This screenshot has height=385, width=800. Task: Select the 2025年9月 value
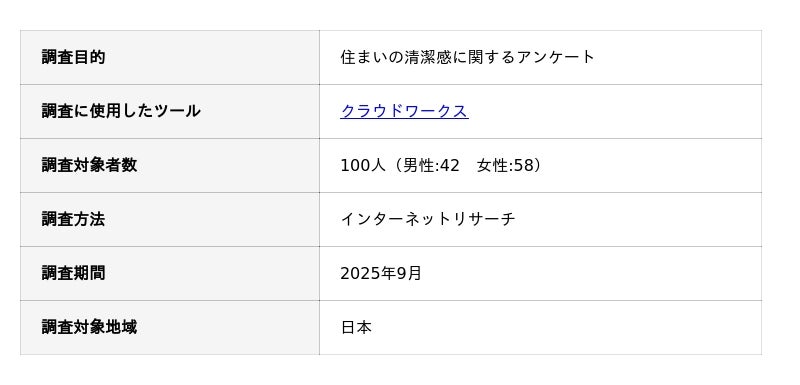[x=381, y=273]
